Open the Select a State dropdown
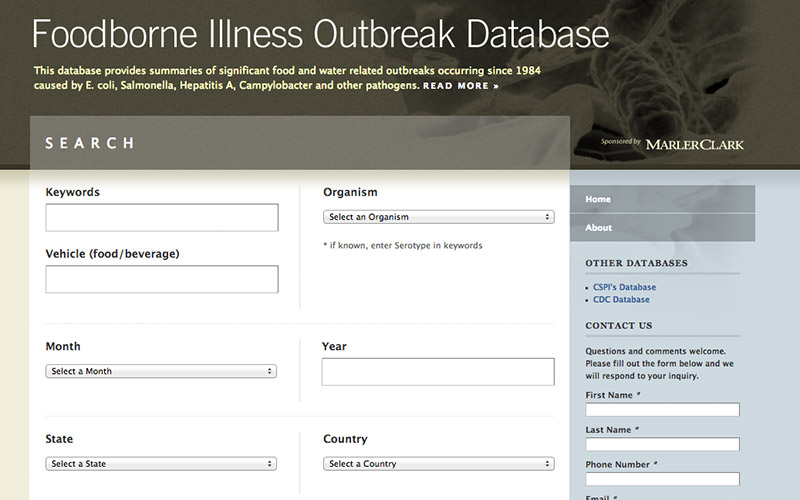 (161, 464)
